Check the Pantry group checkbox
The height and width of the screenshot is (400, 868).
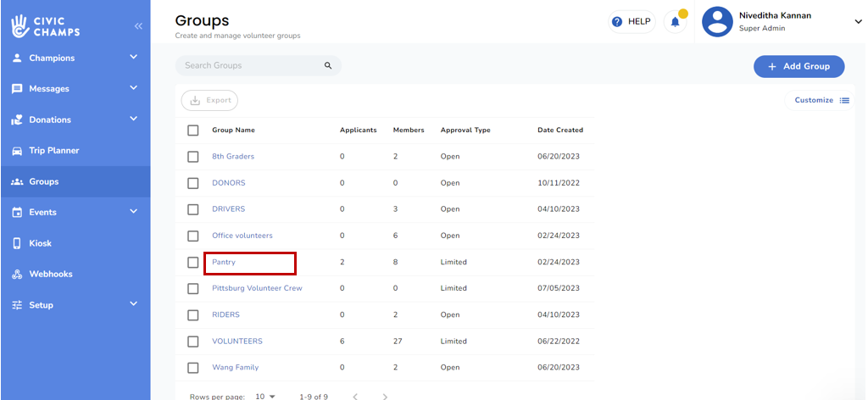(193, 262)
